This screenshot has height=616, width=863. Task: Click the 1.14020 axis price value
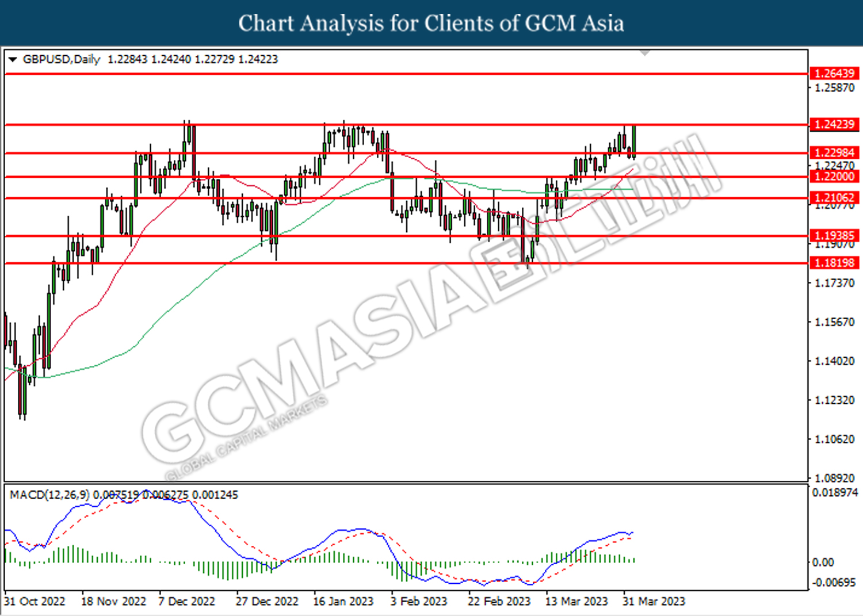(x=835, y=361)
